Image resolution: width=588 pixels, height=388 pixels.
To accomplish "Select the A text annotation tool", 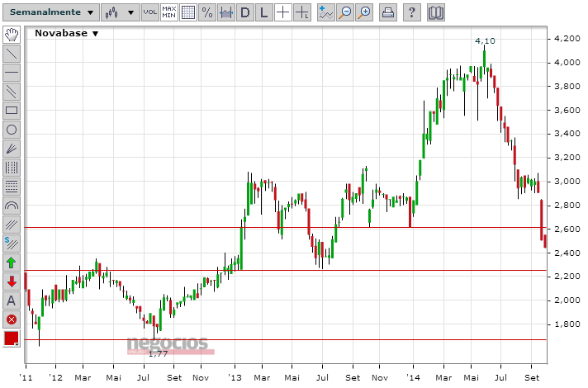I will click(12, 300).
